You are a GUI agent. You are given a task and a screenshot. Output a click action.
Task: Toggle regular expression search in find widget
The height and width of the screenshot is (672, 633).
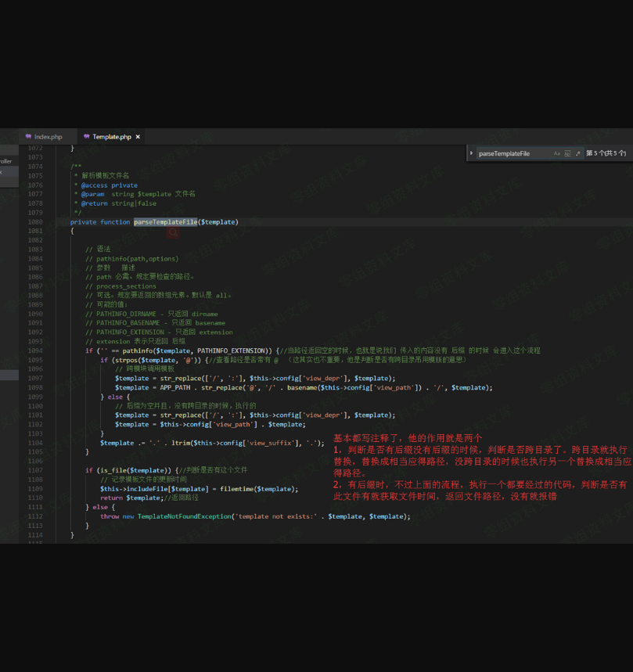[578, 153]
